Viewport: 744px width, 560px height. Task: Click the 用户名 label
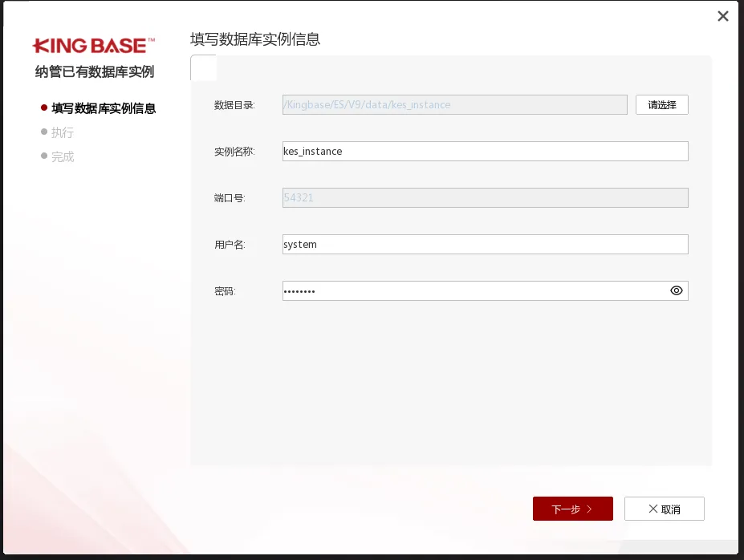230,245
